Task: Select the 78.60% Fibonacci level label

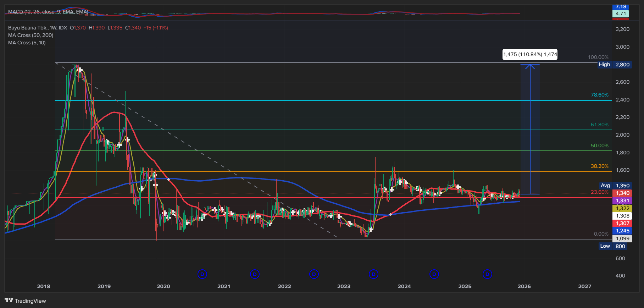Action: pos(599,95)
